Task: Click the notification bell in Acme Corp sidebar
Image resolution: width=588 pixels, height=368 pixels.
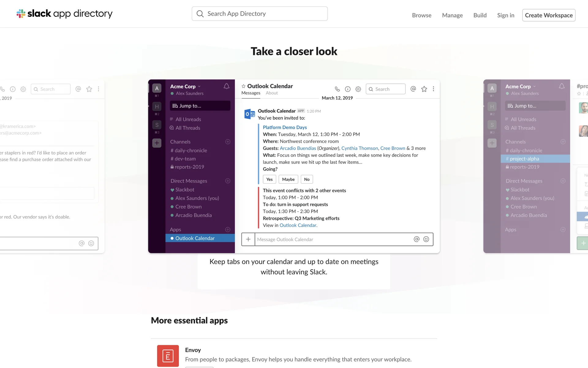Action: click(x=226, y=86)
